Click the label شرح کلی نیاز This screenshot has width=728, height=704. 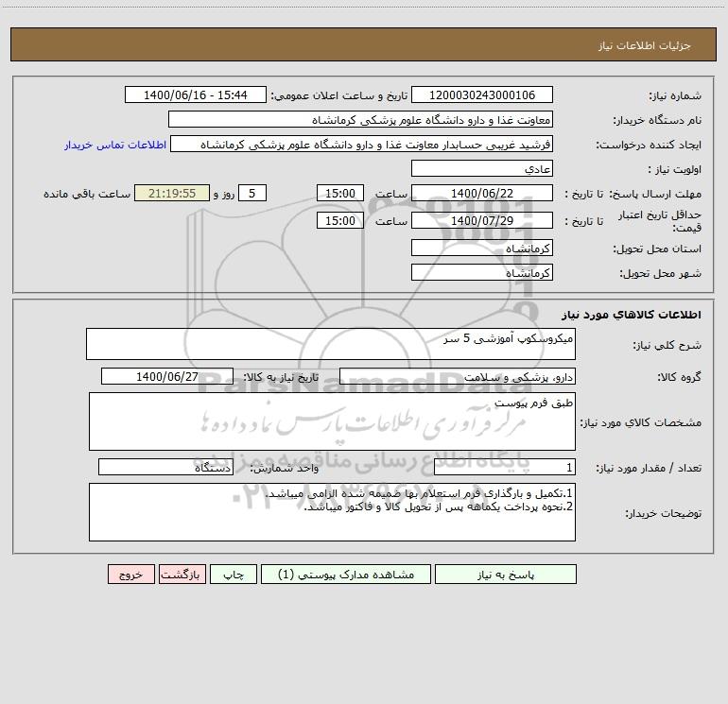667,345
